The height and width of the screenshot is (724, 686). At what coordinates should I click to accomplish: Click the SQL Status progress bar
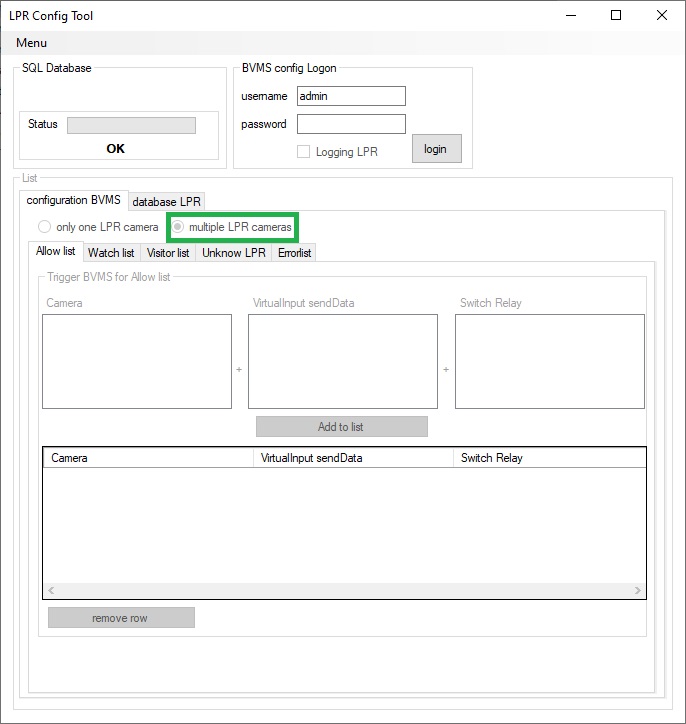131,125
